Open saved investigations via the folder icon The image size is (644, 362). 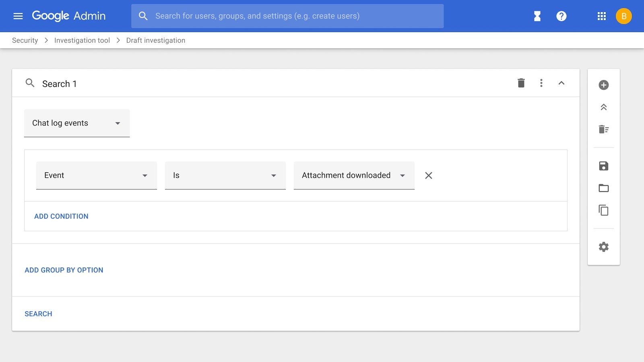pos(603,188)
